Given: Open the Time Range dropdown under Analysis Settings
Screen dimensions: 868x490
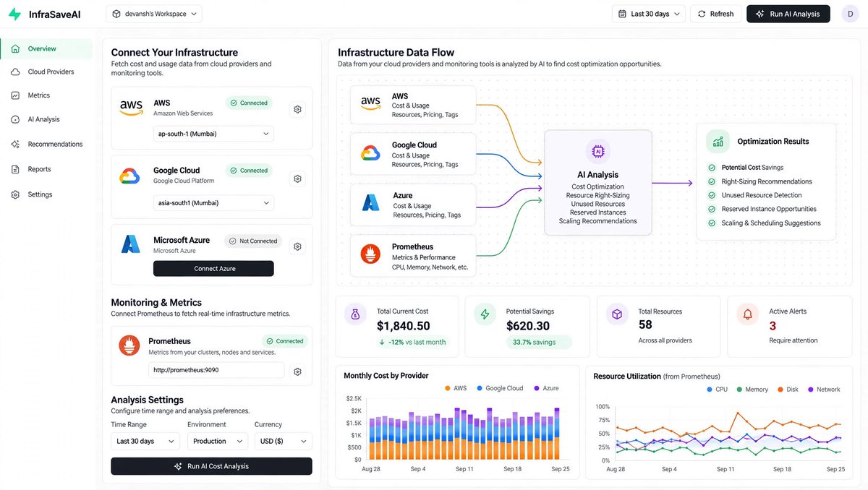Looking at the screenshot, I should 145,441.
